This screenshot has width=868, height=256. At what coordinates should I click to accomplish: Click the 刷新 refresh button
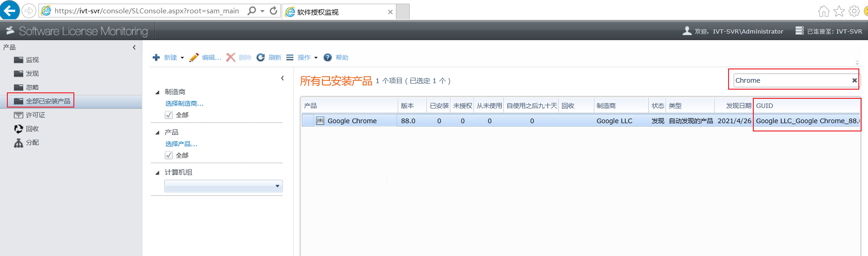269,57
